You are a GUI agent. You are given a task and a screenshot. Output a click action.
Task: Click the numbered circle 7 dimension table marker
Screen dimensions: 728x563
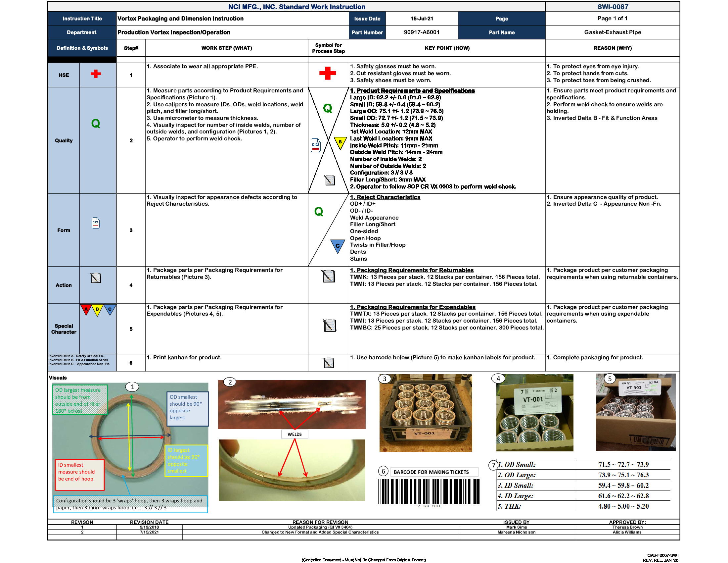pyautogui.click(x=493, y=465)
